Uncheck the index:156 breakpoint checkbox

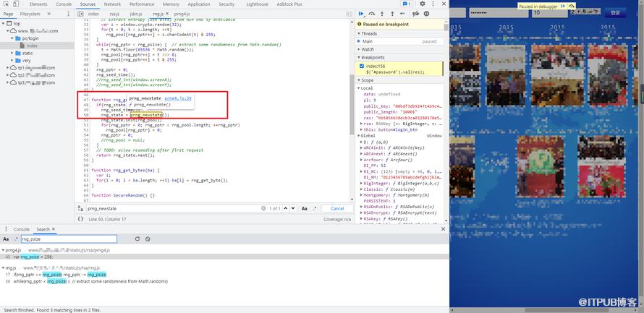point(361,66)
